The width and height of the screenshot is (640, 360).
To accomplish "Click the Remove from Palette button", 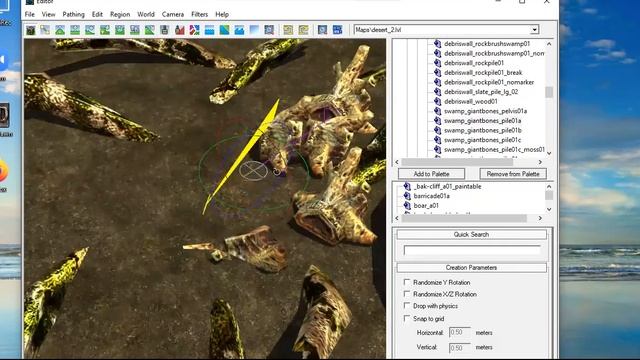I will coord(513,174).
